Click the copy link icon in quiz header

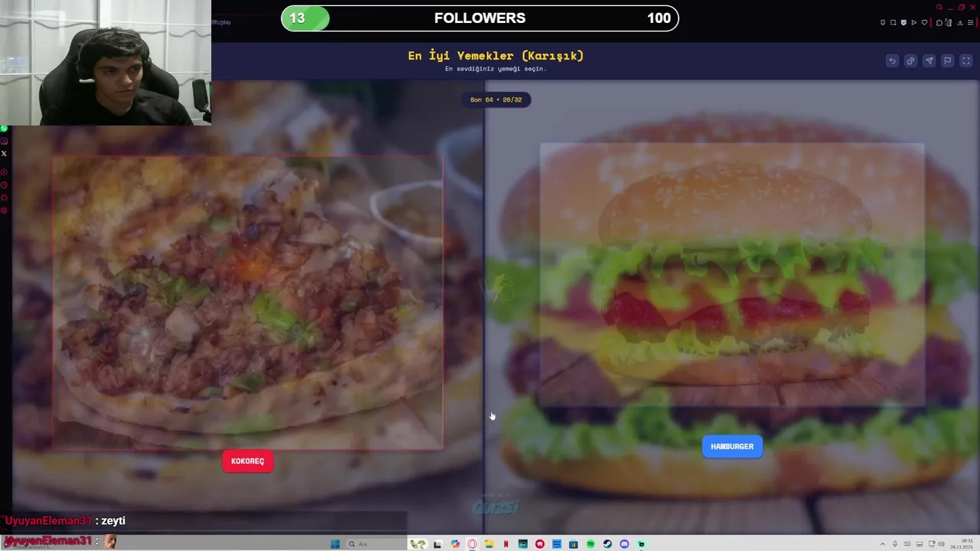point(910,60)
